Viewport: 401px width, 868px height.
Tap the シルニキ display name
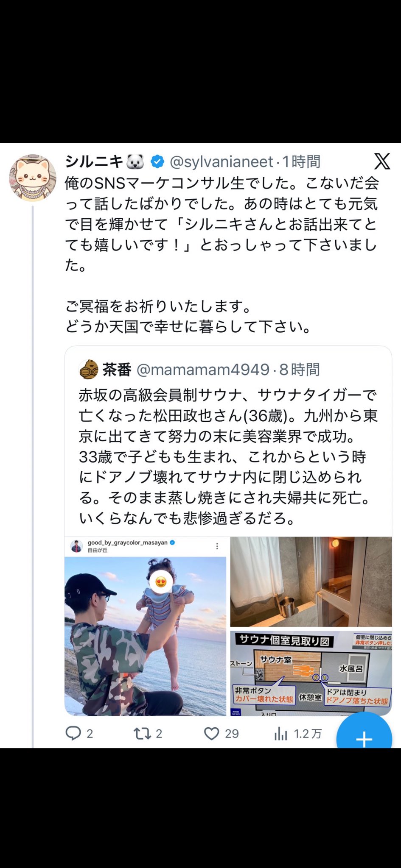click(94, 161)
